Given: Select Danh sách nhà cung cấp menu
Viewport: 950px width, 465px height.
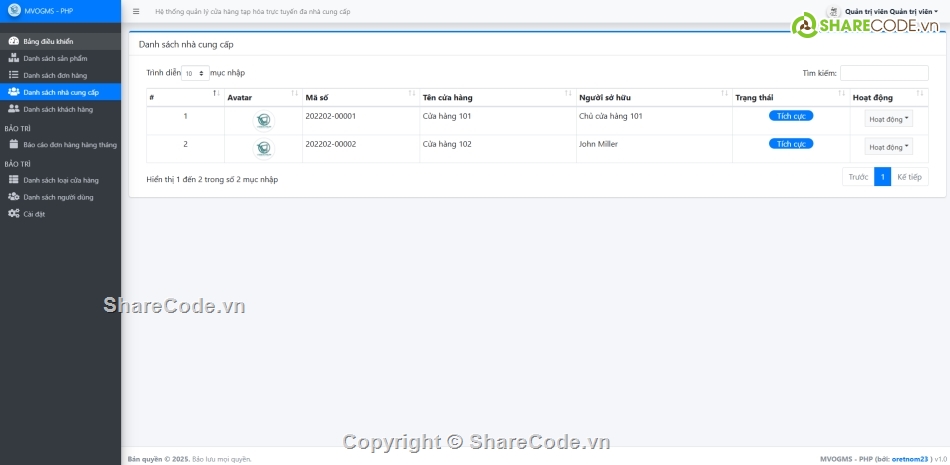Looking at the screenshot, I should (61, 92).
